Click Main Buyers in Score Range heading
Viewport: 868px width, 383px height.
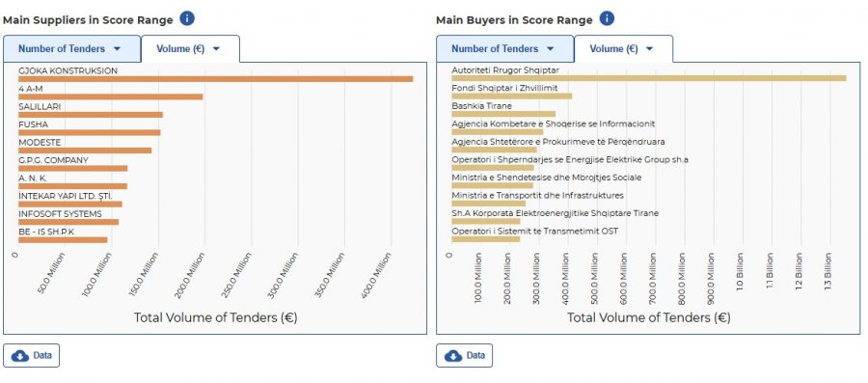pyautogui.click(x=514, y=20)
